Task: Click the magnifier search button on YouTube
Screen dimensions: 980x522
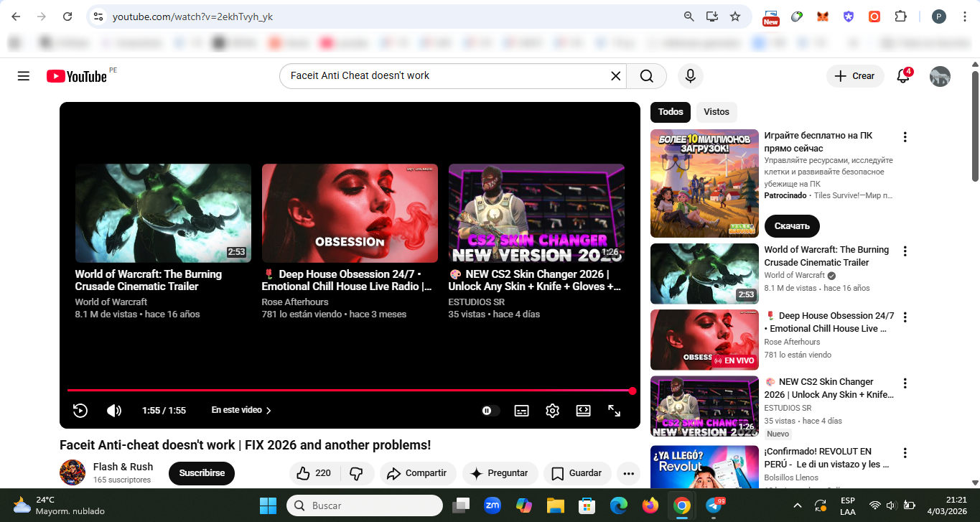Action: pos(646,76)
